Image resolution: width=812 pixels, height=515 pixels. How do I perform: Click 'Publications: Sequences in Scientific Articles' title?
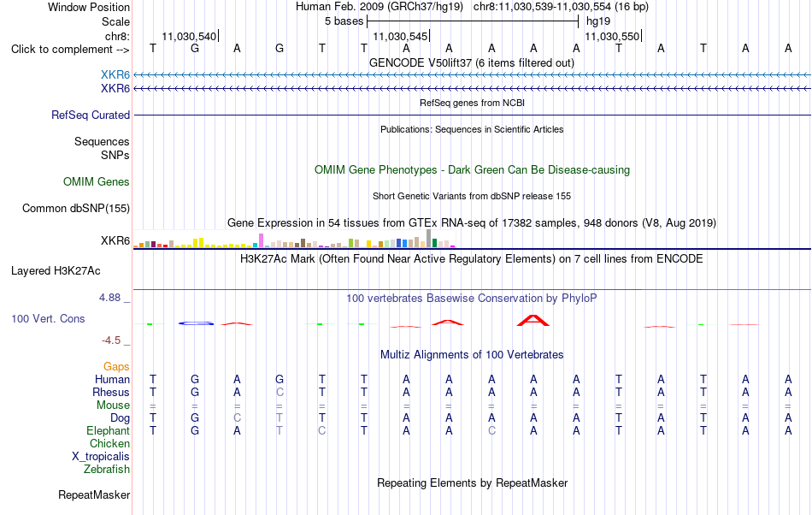pyautogui.click(x=472, y=129)
